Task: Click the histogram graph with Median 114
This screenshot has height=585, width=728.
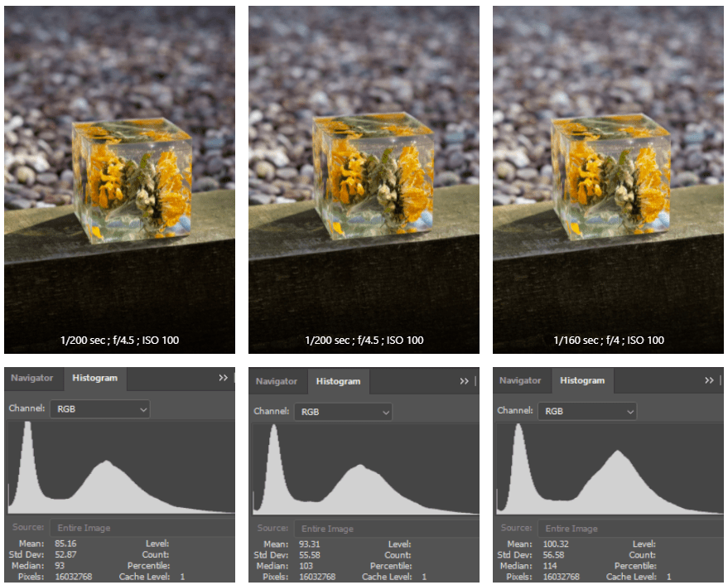Action: [x=610, y=468]
